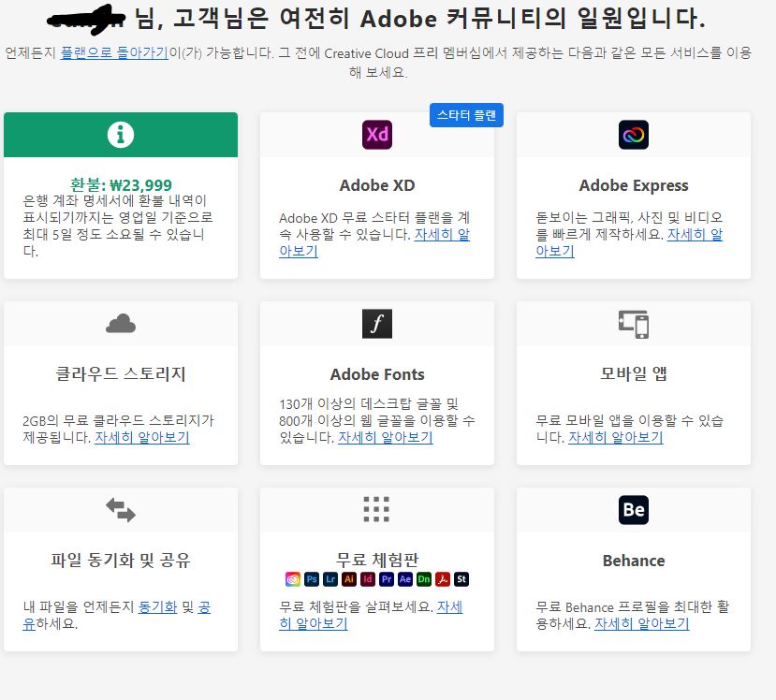Image resolution: width=776 pixels, height=700 pixels.
Task: Click the InDesign Id icon
Action: pyautogui.click(x=368, y=579)
